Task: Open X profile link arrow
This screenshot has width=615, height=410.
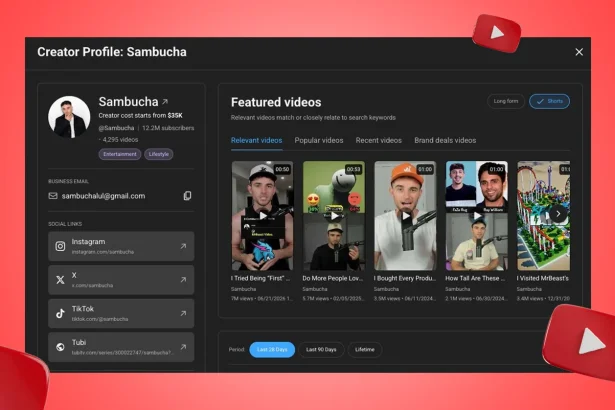Action: pos(183,280)
